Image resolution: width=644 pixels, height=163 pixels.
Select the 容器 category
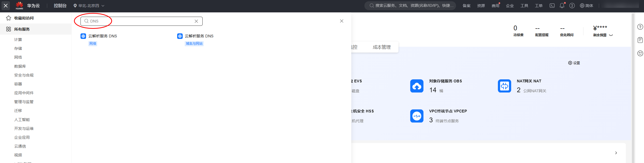(x=18, y=84)
